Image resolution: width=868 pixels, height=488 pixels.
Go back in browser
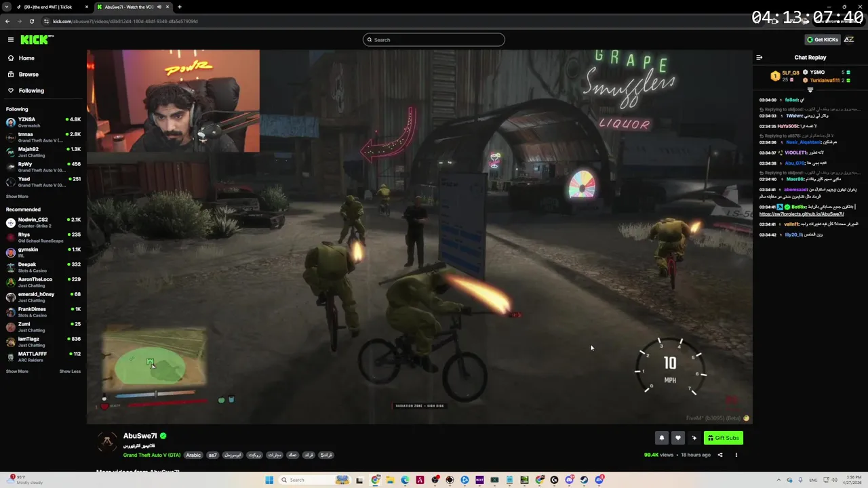click(7, 21)
